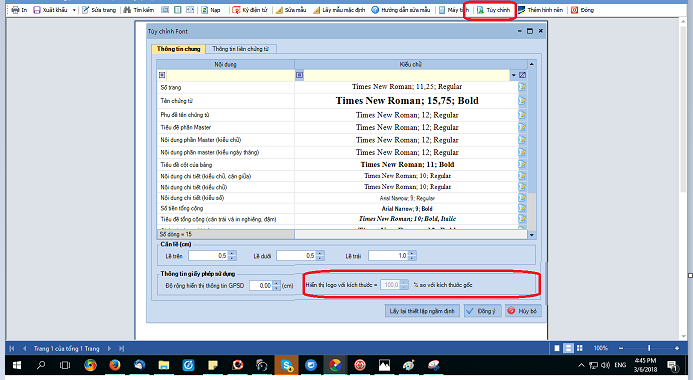Click Lấy mẫu mặc định toolbar button

339,10
